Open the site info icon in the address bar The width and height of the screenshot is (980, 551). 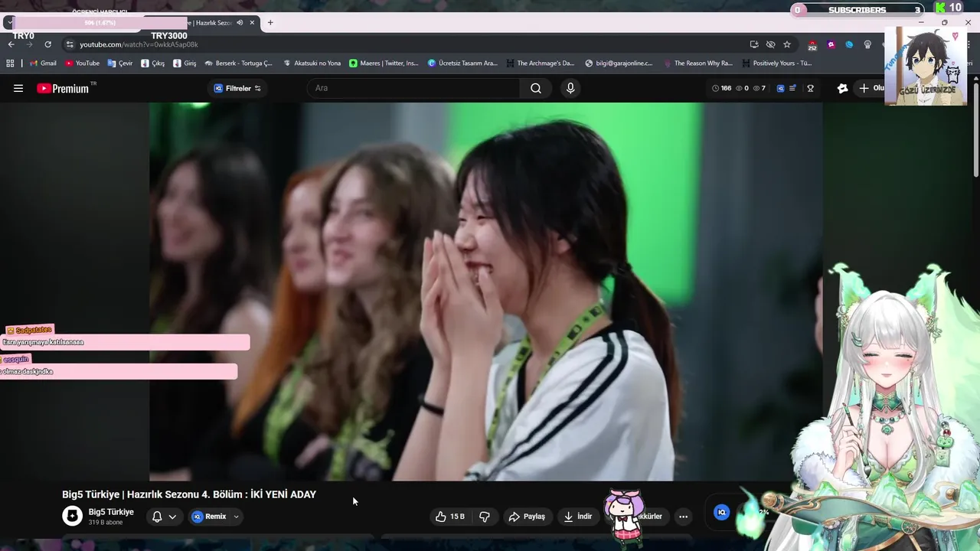tap(70, 44)
